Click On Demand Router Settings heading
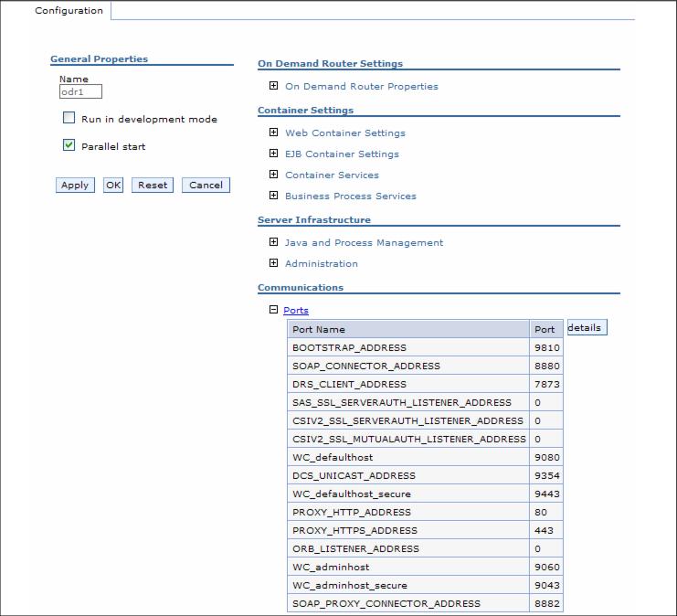The image size is (677, 616). pyautogui.click(x=330, y=63)
